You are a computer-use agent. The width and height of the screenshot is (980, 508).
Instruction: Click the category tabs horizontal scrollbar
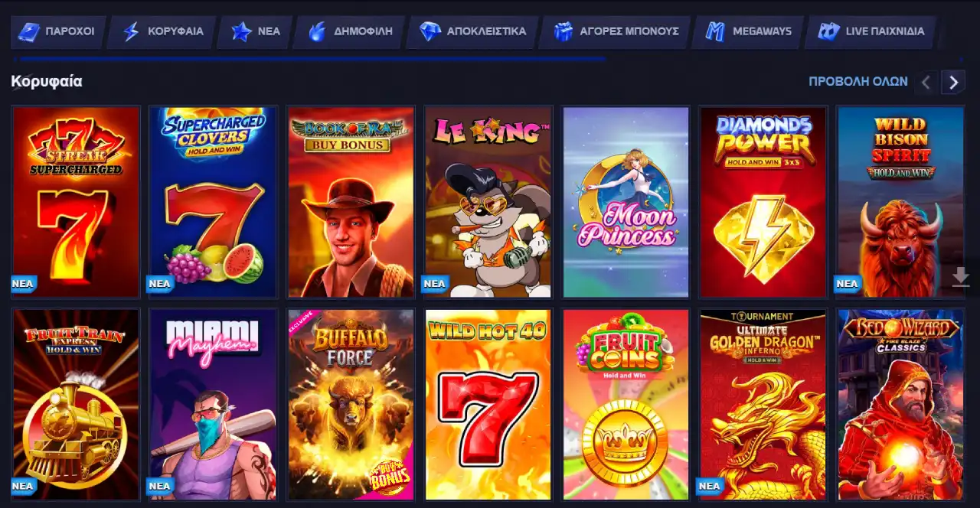[x=312, y=58]
